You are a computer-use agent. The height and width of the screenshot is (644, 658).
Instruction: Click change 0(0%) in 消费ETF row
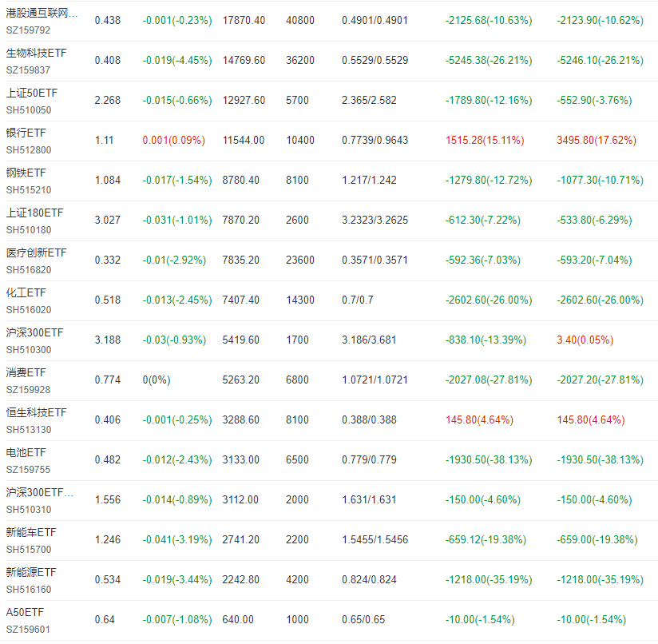[156, 380]
